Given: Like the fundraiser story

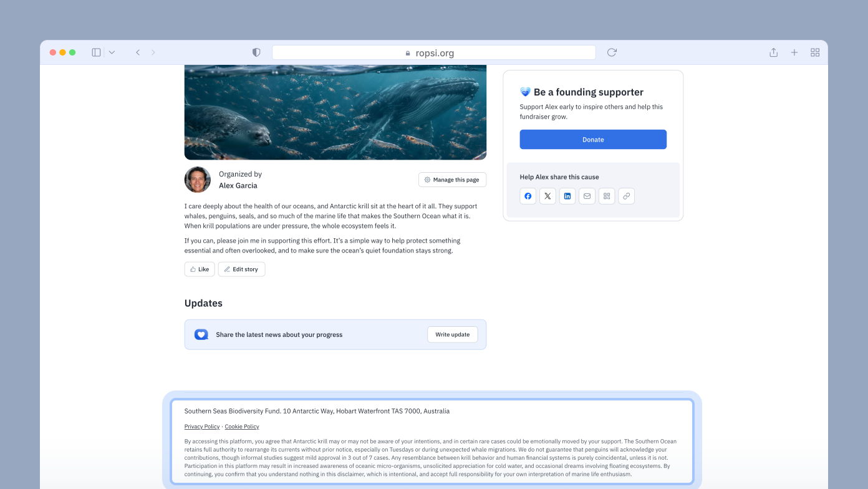Looking at the screenshot, I should click(200, 269).
